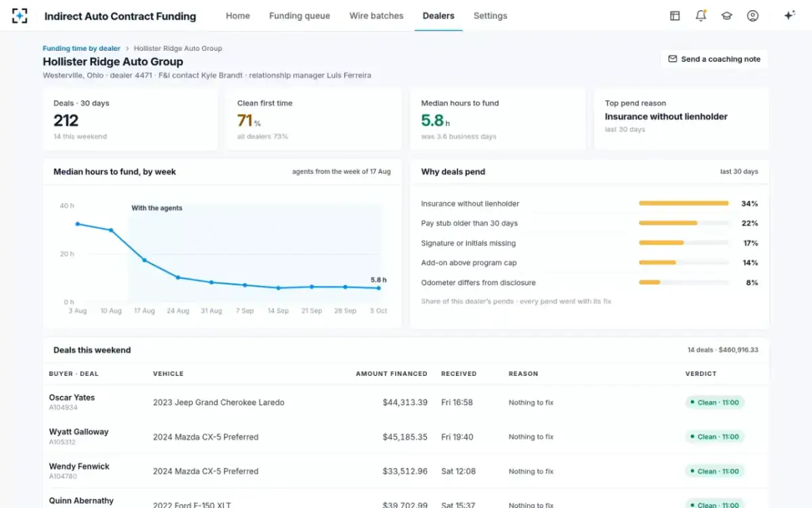The image size is (812, 508).
Task: Click the Insurance without lienholder bar
Action: tap(683, 203)
